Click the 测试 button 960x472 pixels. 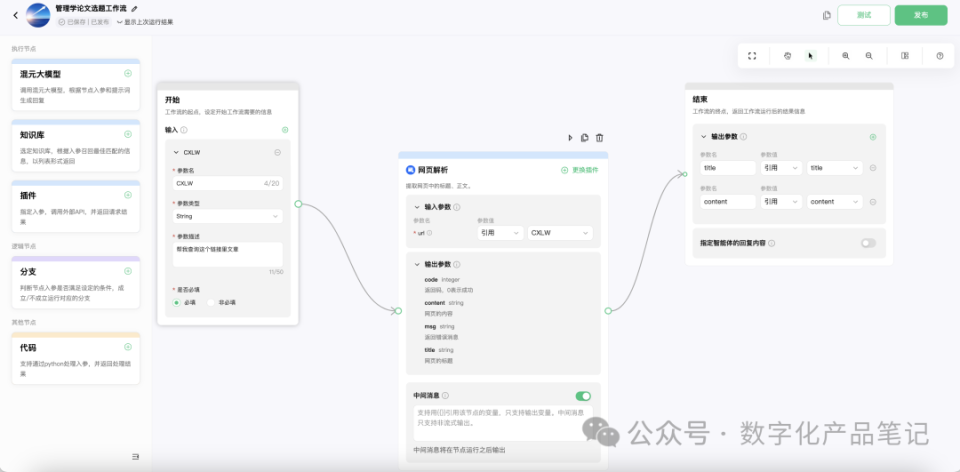pyautogui.click(x=864, y=15)
